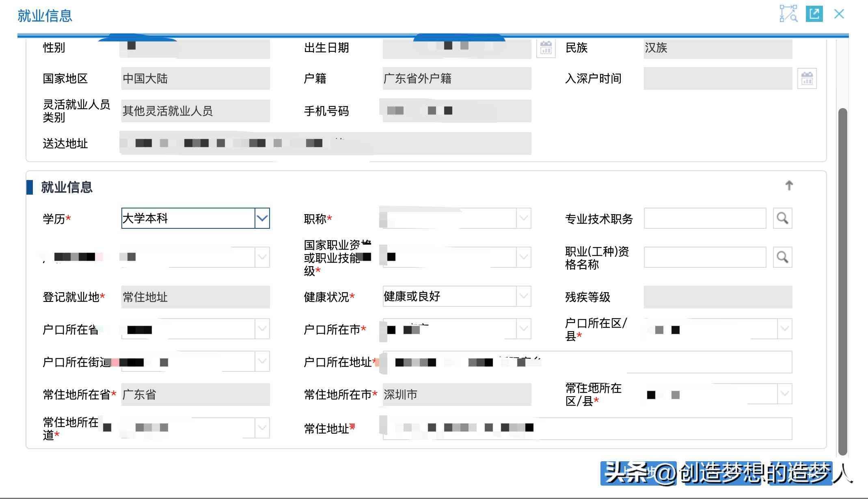This screenshot has height=499, width=868.
Task: Click the screenshot selection icon in header
Action: (x=788, y=14)
